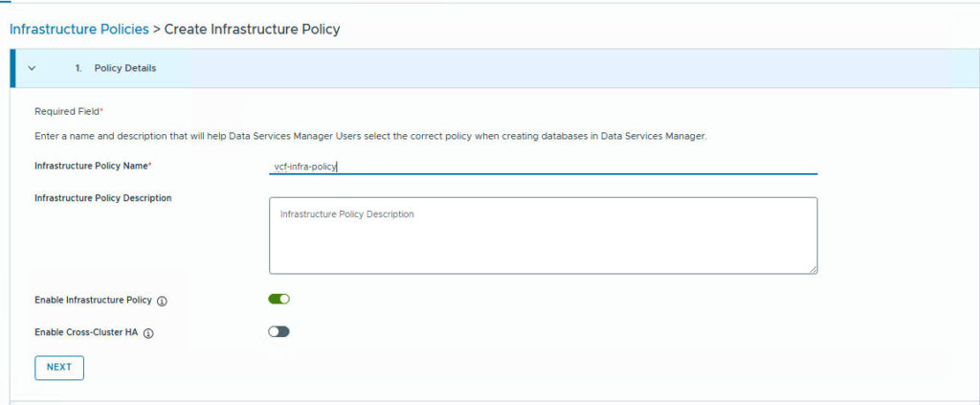Click info icon beside Enable Infrastructure Policy
This screenshot has height=405, width=980.
[x=162, y=301]
